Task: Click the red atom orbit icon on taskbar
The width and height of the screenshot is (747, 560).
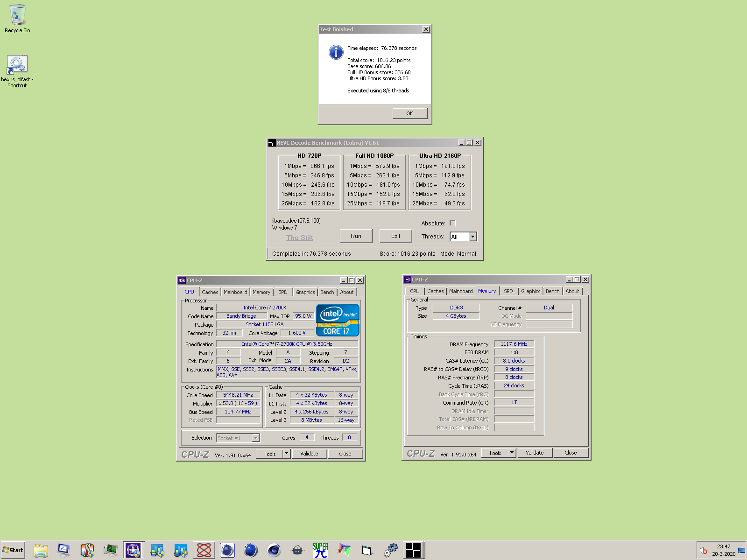Action: [x=204, y=550]
